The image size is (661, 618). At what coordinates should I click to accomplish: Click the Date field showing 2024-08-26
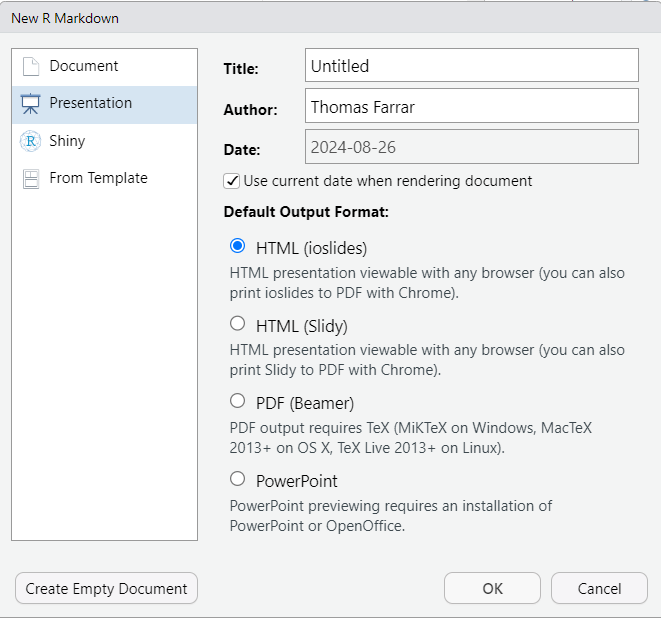[472, 147]
